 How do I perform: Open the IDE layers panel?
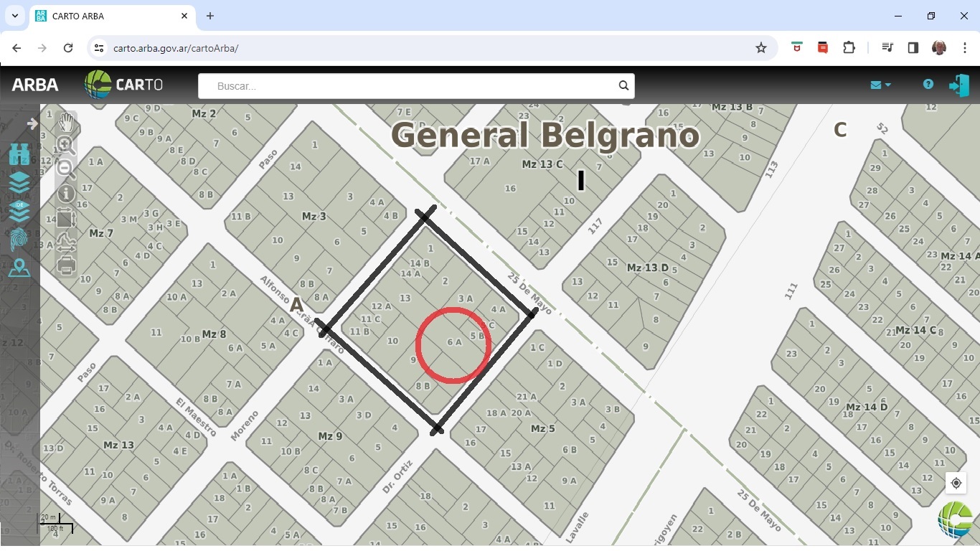(19, 210)
